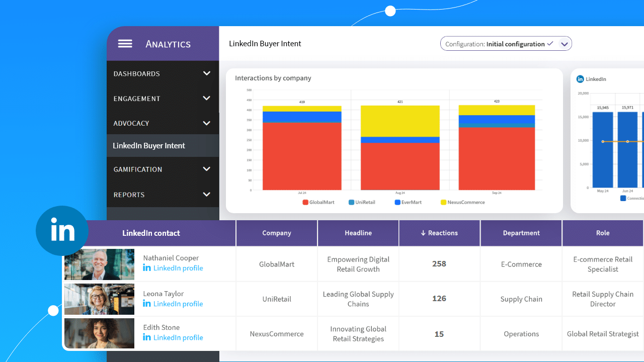Click the 126 reactions value

coord(439,299)
